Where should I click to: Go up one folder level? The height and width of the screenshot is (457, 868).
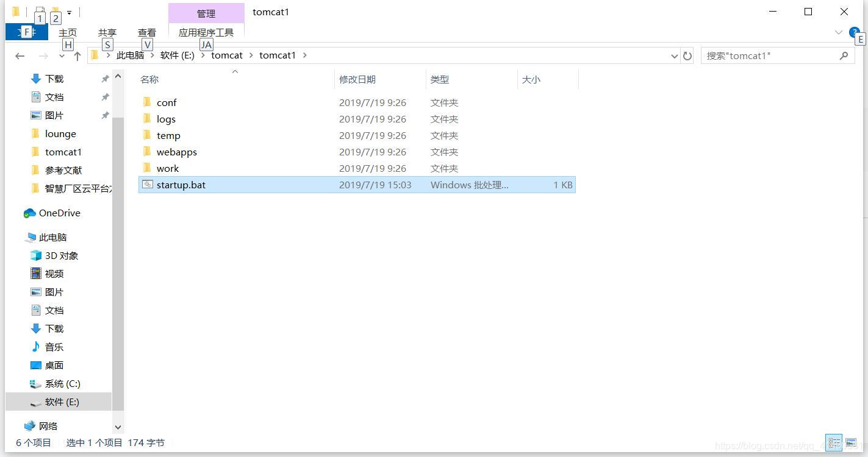point(77,56)
